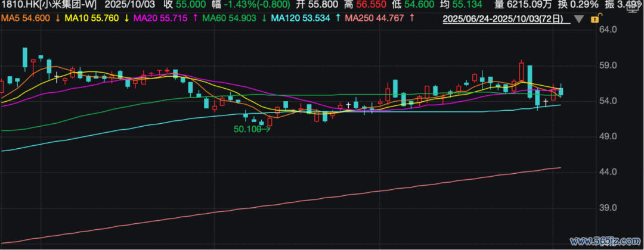Select the MA10 55.760 indicator label
This screenshot has width=644, height=250.
click(92, 18)
